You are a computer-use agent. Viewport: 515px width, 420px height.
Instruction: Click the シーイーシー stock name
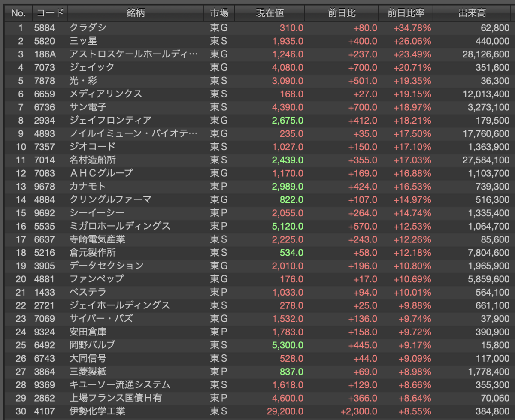(x=97, y=213)
